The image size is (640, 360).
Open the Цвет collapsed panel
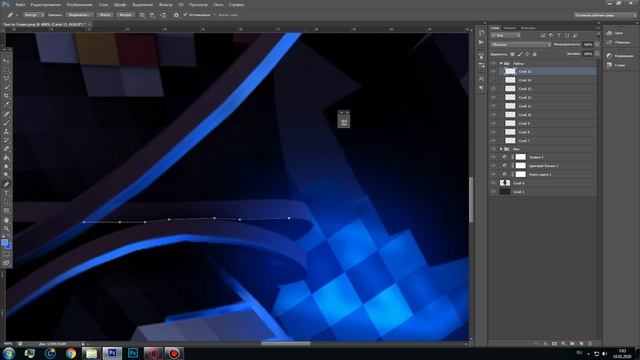(615, 33)
